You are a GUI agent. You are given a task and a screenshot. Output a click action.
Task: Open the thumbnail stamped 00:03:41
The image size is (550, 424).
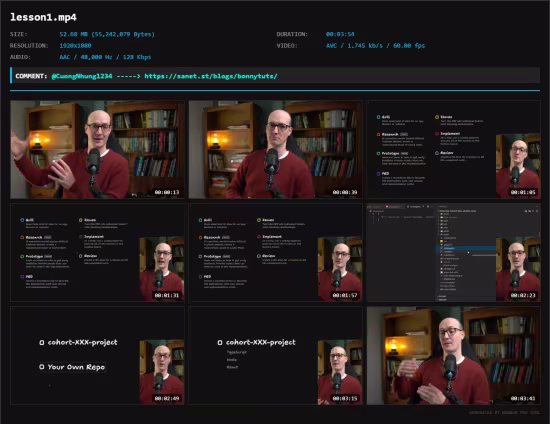(454, 356)
